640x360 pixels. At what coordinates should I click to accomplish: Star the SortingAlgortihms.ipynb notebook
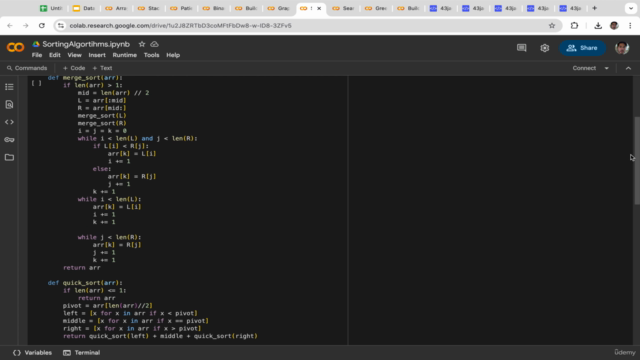click(142, 44)
